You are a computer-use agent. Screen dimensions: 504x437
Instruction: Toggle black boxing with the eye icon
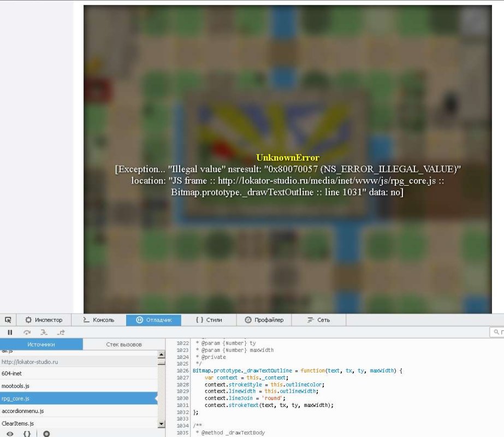point(10,434)
